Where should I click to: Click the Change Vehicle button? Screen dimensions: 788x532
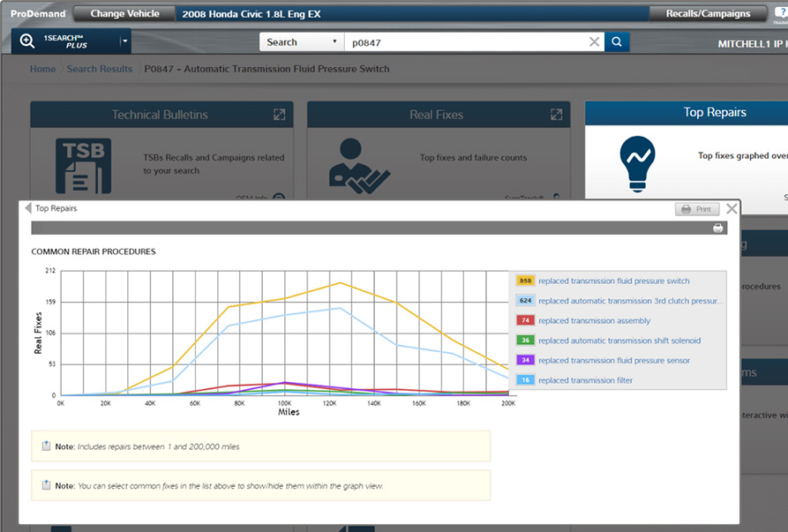(x=124, y=13)
